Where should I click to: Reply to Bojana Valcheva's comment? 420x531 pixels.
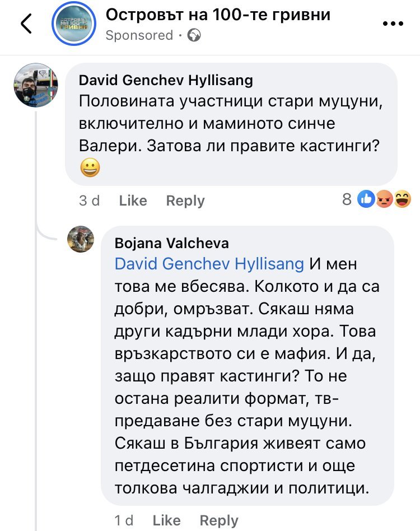click(219, 520)
